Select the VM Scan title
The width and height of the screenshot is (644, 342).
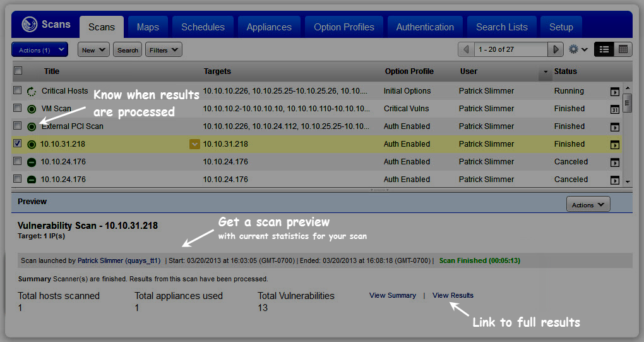56,109
